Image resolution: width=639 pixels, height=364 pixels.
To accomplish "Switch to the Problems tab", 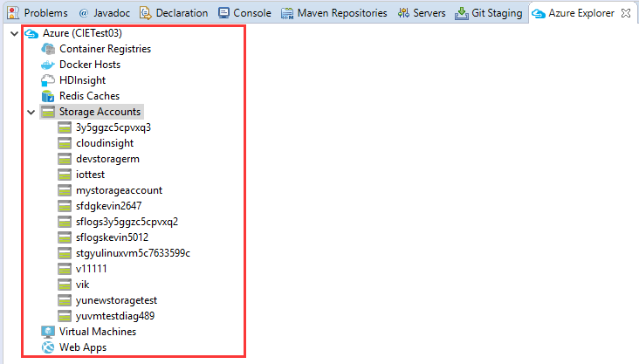I will click(38, 13).
